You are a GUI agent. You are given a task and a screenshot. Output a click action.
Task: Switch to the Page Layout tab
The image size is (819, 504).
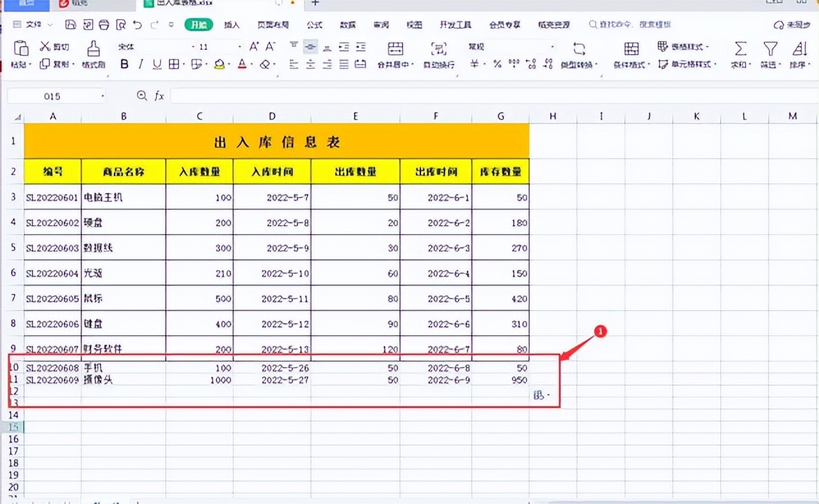pos(273,25)
